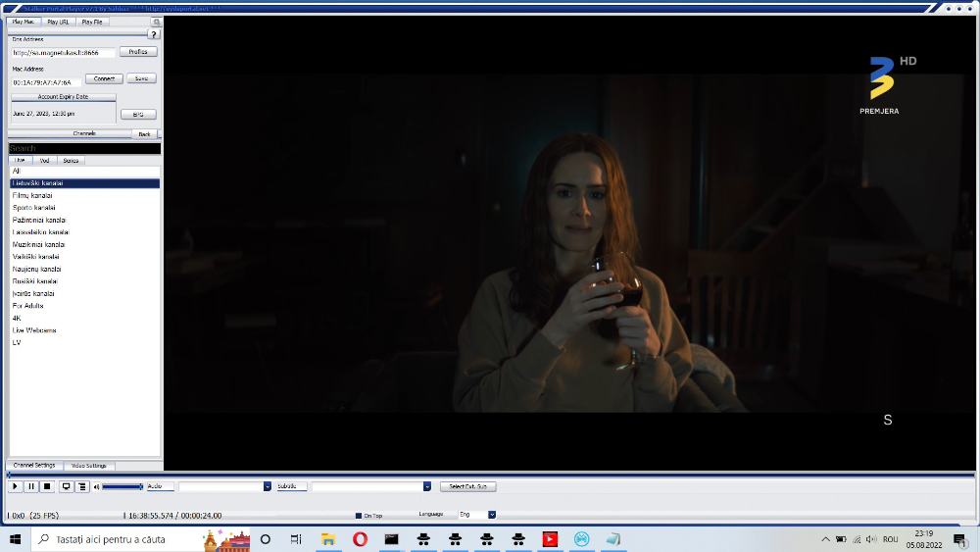Open the EPG button
This screenshot has width=980, height=552.
138,115
